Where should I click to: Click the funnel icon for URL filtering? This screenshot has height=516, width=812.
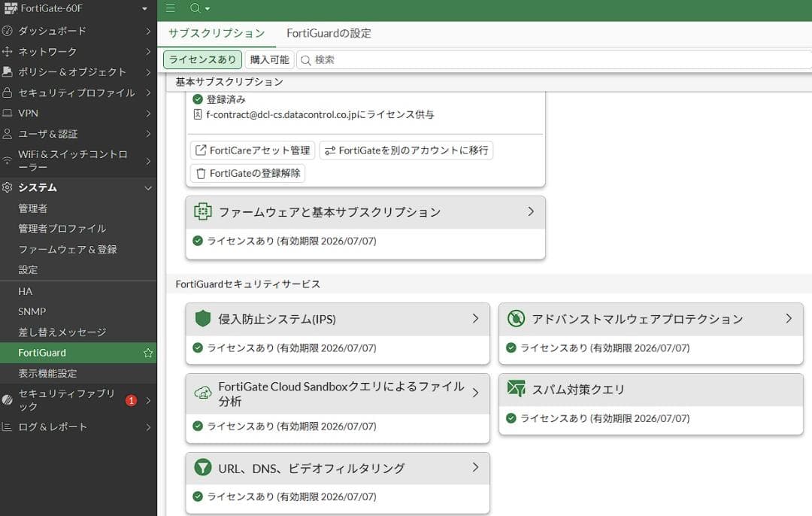click(x=203, y=467)
